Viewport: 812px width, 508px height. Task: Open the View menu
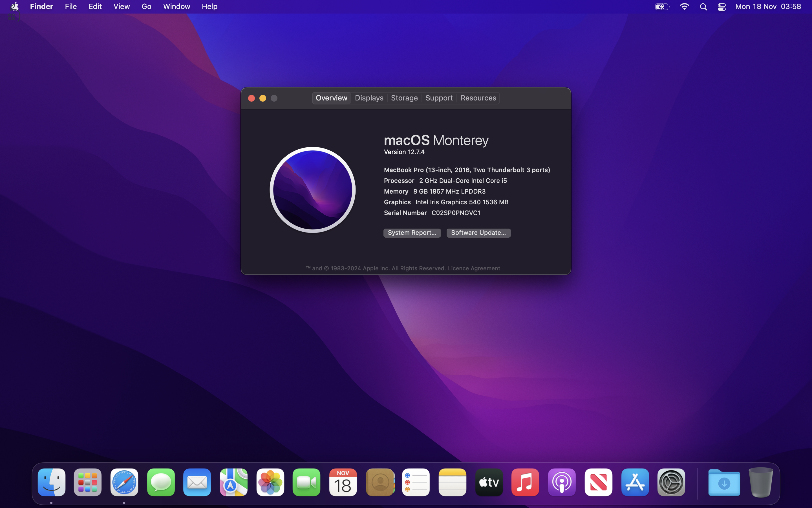tap(122, 6)
